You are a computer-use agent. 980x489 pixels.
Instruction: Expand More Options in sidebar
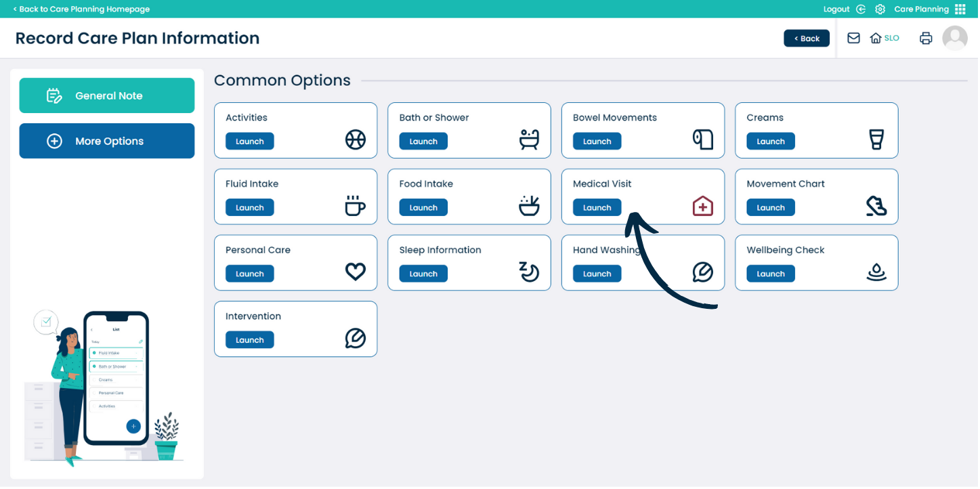click(x=107, y=141)
